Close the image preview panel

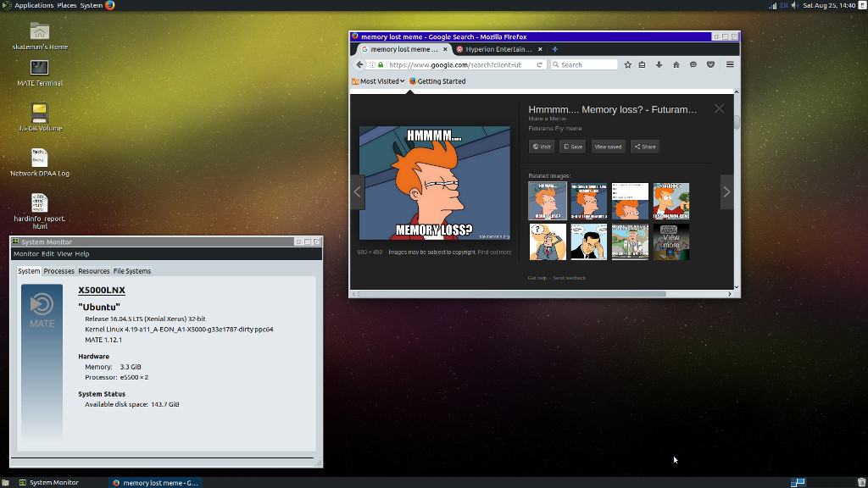[719, 109]
